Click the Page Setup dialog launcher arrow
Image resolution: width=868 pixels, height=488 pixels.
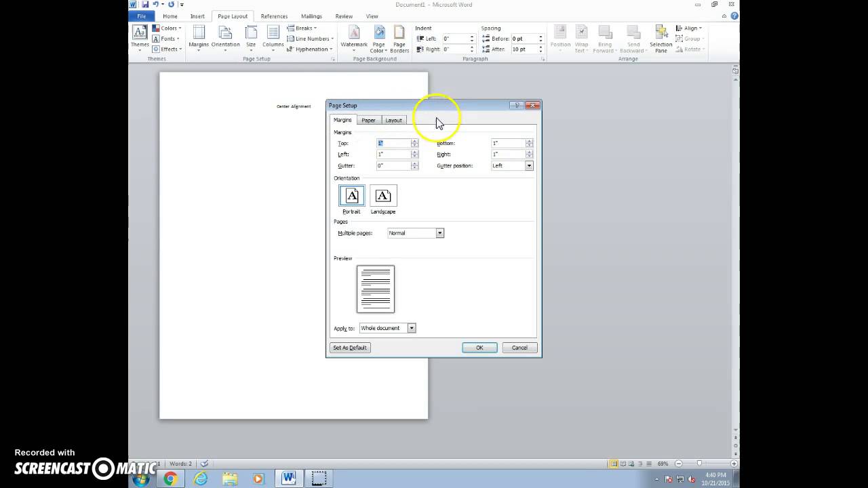click(x=333, y=60)
